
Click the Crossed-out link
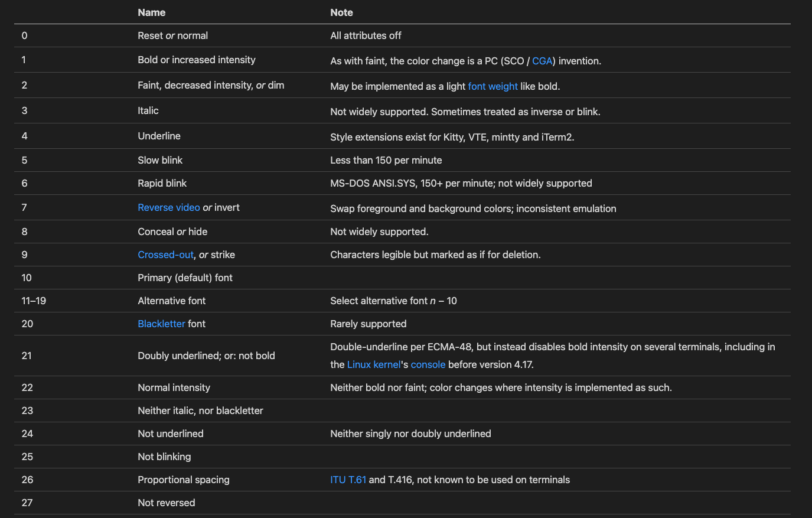click(165, 255)
